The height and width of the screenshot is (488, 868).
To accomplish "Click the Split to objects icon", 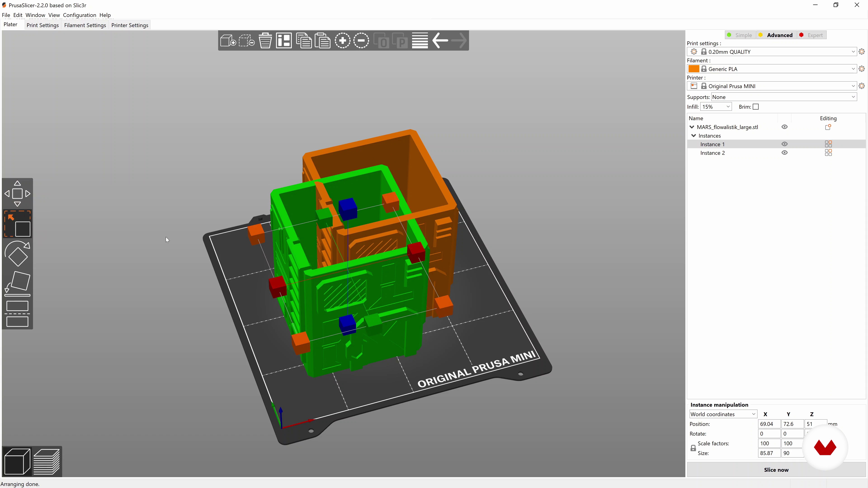I will 381,41.
